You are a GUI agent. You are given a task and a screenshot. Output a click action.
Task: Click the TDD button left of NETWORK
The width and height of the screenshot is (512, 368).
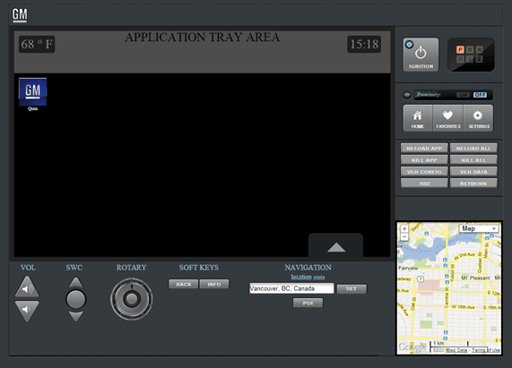point(424,183)
